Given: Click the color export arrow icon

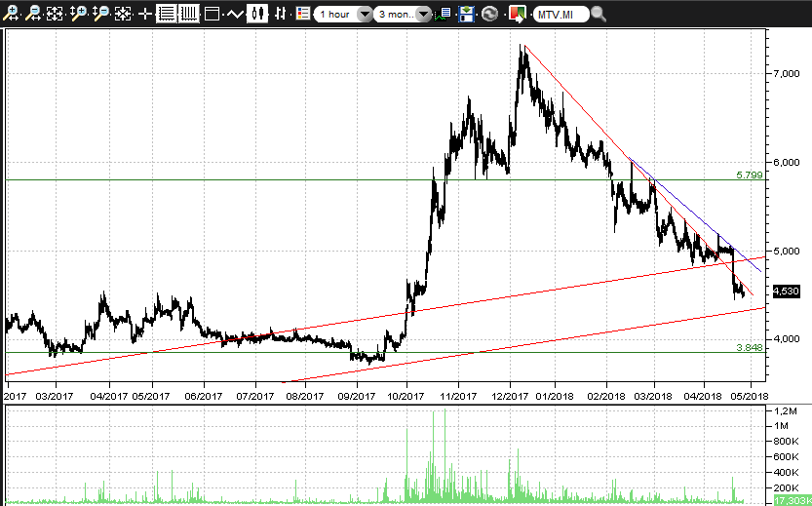Looking at the screenshot, I should (518, 14).
